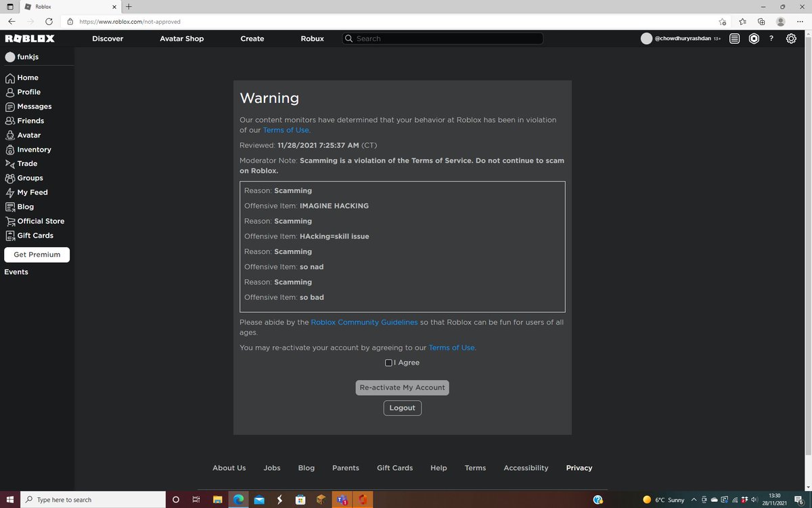This screenshot has height=508, width=812.
Task: Open Official Store from sidebar
Action: tap(35, 221)
